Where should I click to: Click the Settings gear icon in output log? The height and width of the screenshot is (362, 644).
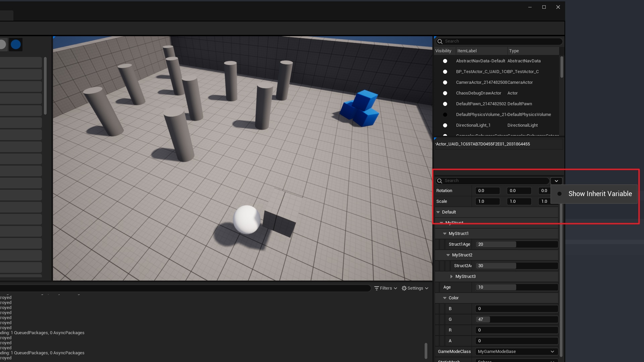point(404,288)
